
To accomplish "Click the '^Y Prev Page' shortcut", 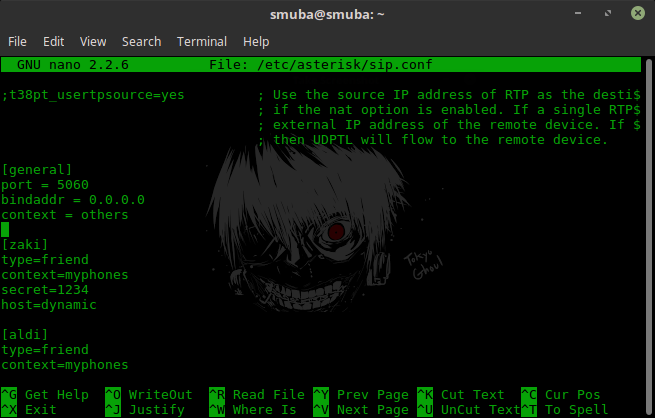I will (x=361, y=395).
